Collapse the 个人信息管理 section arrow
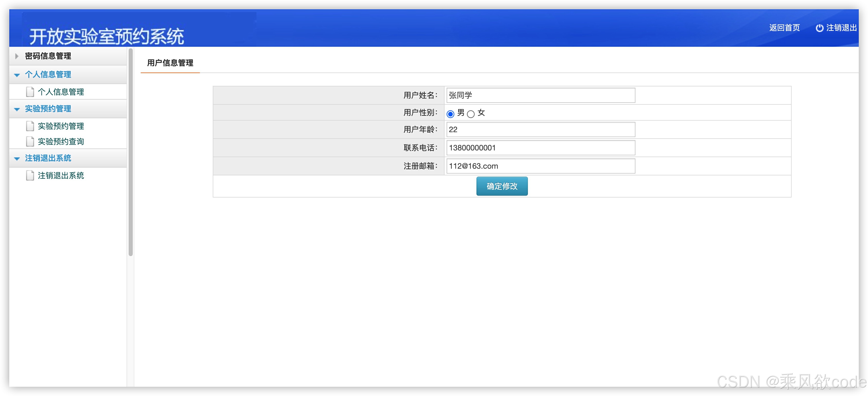Viewport: 868px width, 396px height. (x=17, y=75)
